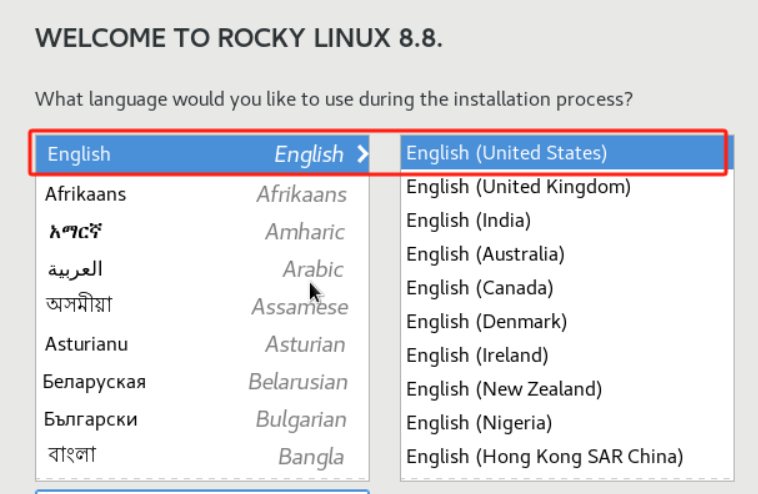Choose Asturianu (Asturian) language
The image size is (758, 494).
coord(202,344)
